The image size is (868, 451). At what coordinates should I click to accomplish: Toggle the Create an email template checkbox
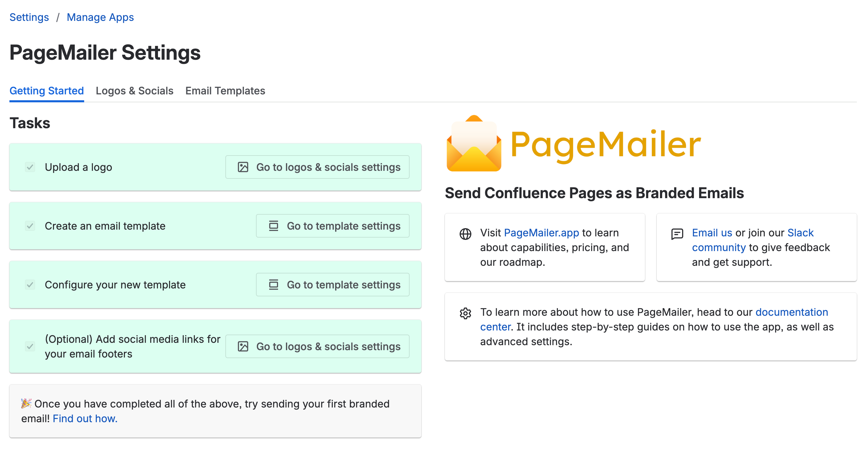pyautogui.click(x=30, y=225)
